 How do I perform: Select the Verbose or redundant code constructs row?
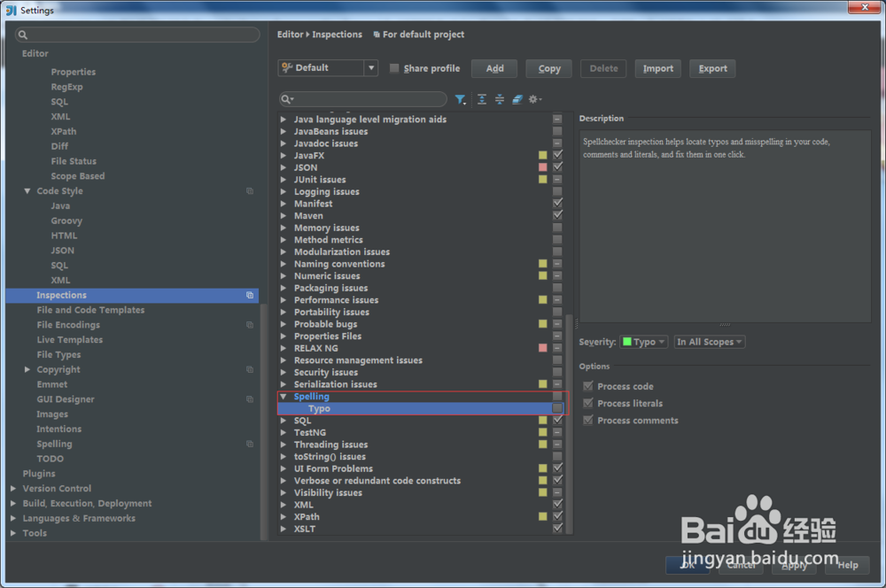coord(422,481)
